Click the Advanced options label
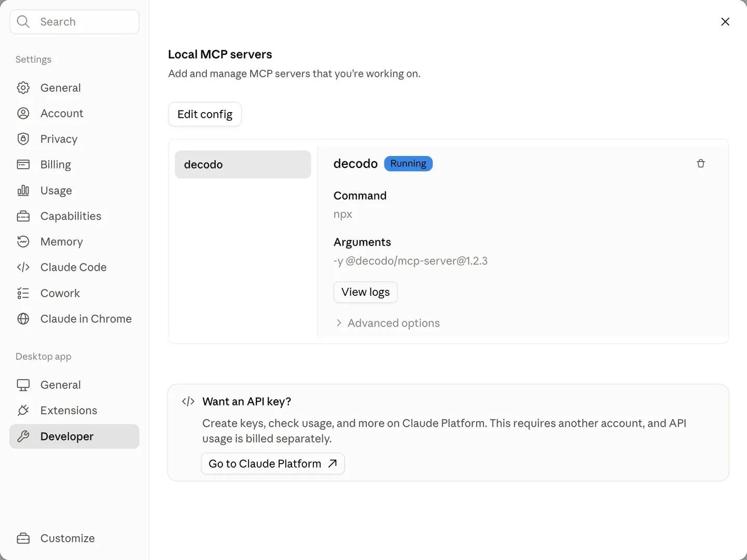The image size is (747, 560). point(394,323)
